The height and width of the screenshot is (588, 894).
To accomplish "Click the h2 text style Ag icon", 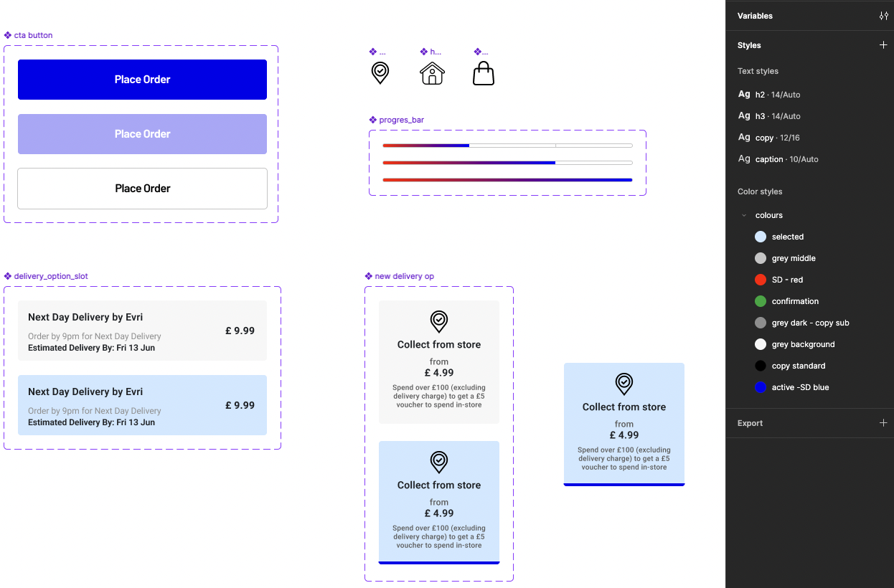I will point(744,95).
